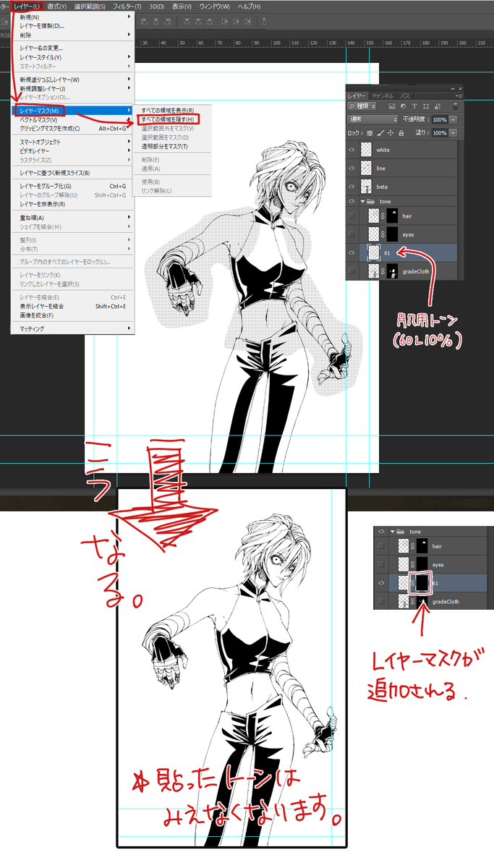The height and width of the screenshot is (868, 494).
Task: Filter layers by pixel layer icon
Action: 392,106
